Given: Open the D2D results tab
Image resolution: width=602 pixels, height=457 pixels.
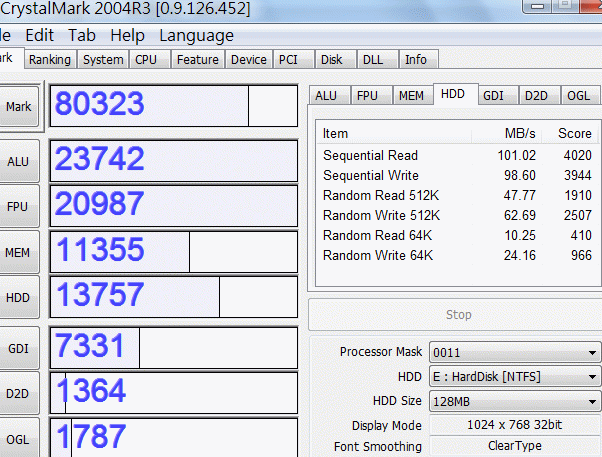Looking at the screenshot, I should tap(539, 95).
